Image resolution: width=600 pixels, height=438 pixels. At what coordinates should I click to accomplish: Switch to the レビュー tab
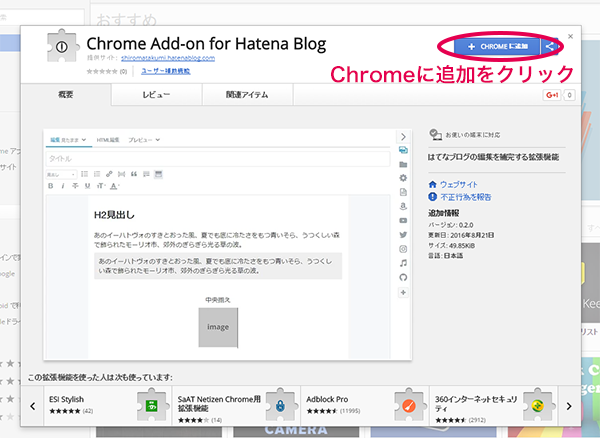click(x=157, y=94)
